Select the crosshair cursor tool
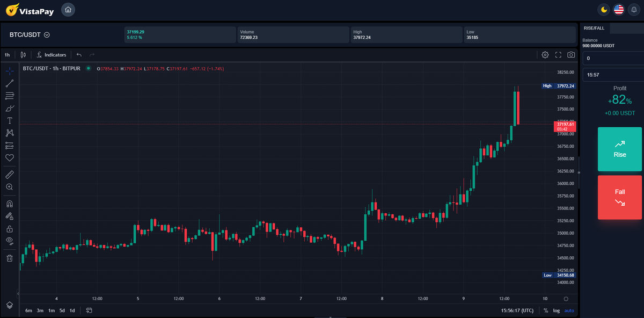The width and height of the screenshot is (644, 318). [x=9, y=71]
